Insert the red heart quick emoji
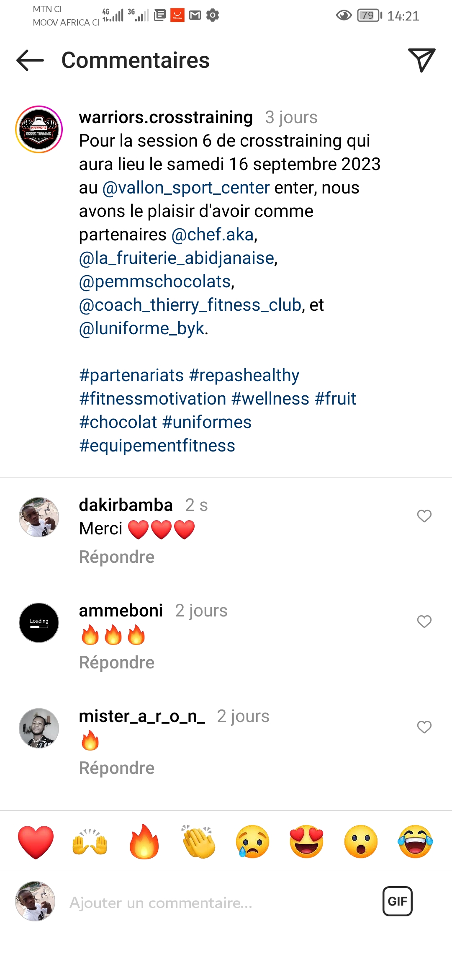The width and height of the screenshot is (452, 980). coord(36,842)
